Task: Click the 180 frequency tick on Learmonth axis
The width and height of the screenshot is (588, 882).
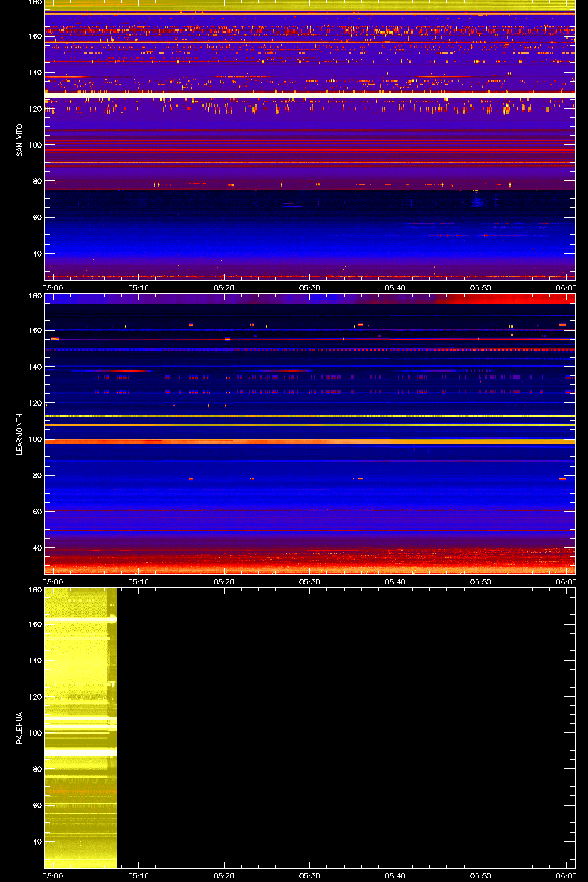Action: pyautogui.click(x=35, y=297)
